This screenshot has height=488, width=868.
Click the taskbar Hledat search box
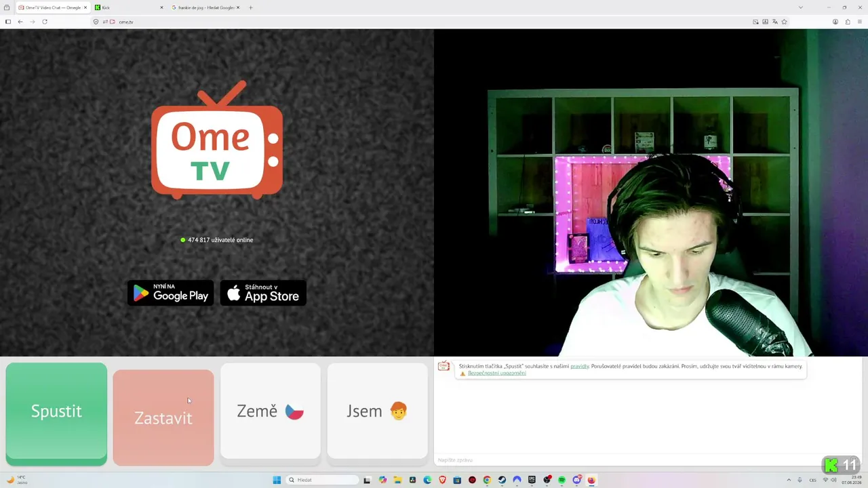click(x=323, y=480)
